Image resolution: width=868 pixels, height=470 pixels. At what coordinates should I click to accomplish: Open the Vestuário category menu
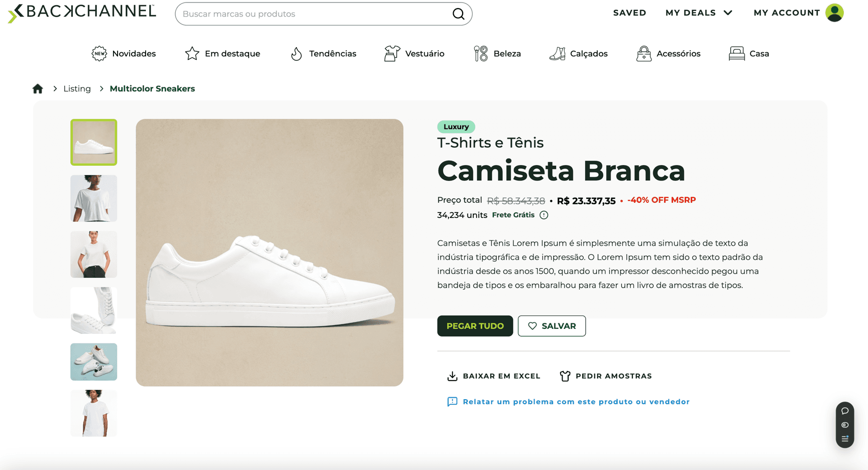pos(414,54)
